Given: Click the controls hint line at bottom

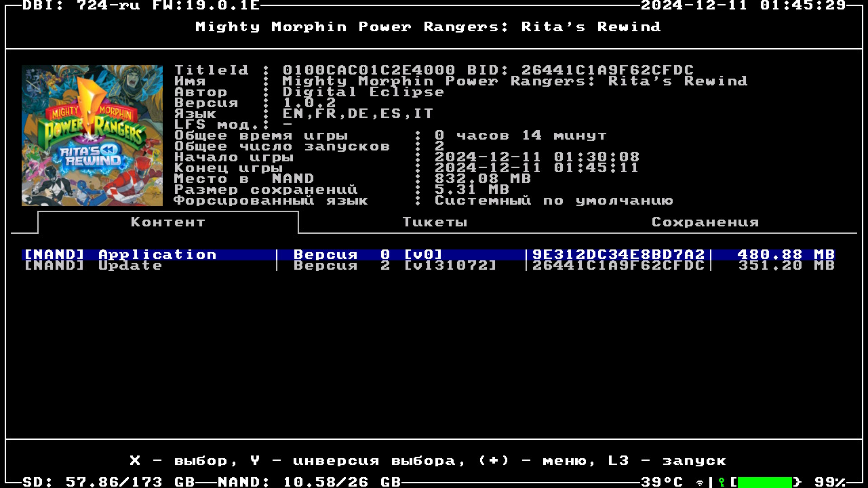Looking at the screenshot, I should [429, 461].
